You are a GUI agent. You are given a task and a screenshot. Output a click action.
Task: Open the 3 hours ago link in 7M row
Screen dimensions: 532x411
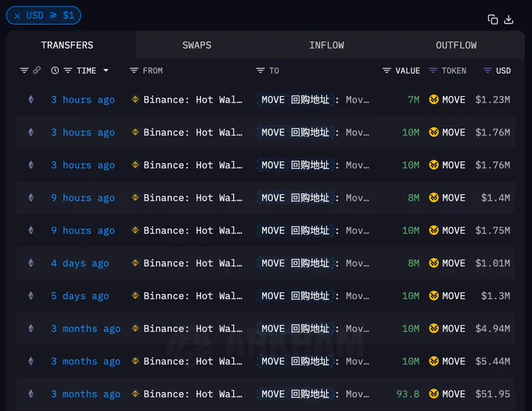(x=83, y=99)
